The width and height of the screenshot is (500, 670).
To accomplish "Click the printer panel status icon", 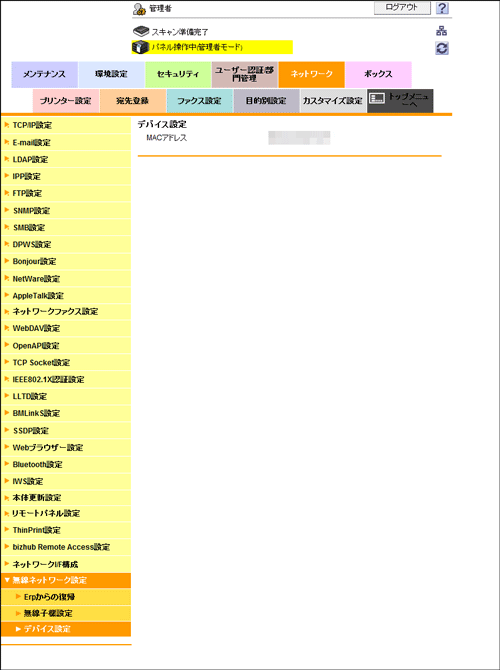I will click(x=140, y=47).
